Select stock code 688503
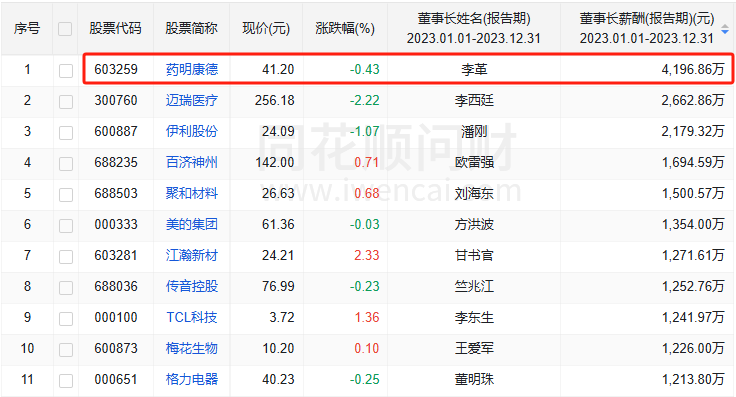Screen dimensions: 736x397 click(116, 193)
